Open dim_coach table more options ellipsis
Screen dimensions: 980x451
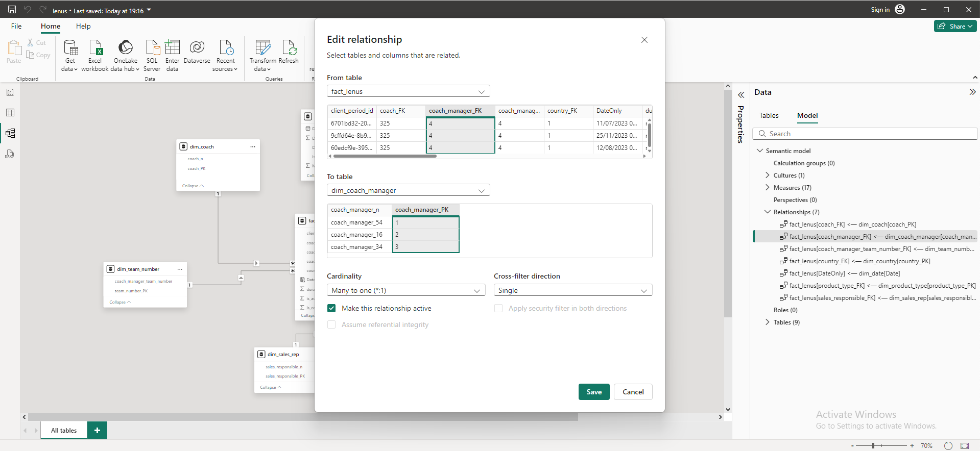(x=253, y=146)
